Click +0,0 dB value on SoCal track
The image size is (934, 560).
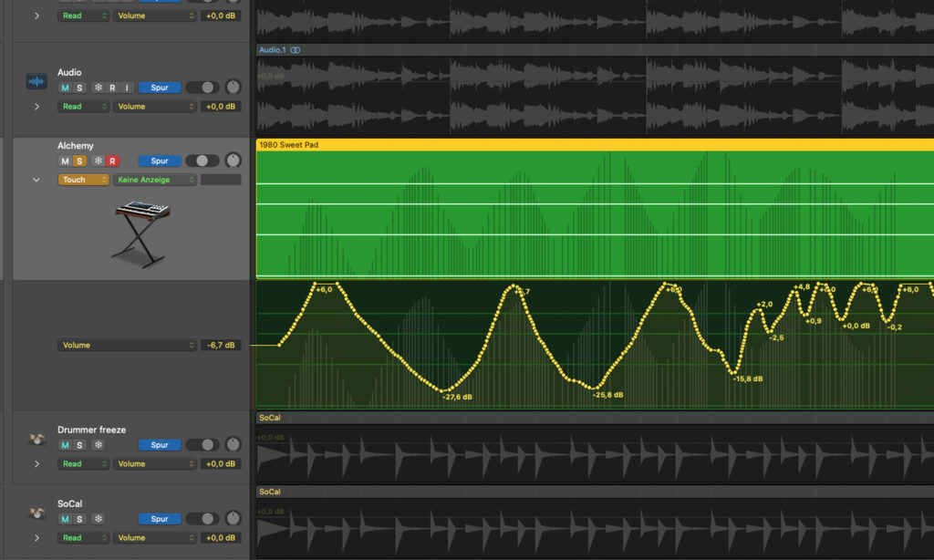(221, 538)
